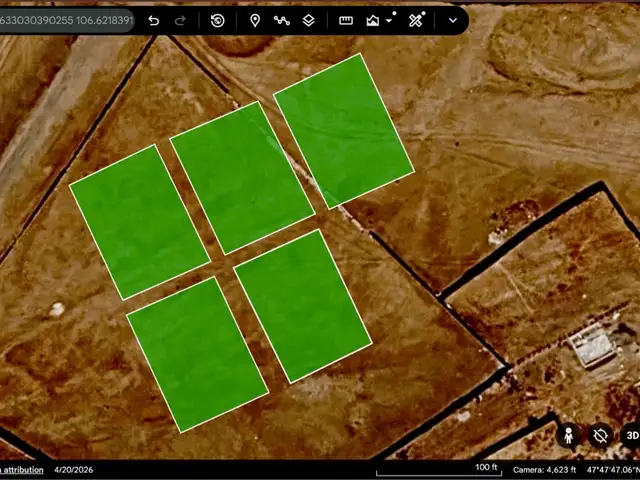The height and width of the screenshot is (480, 640).
Task: Click the Camera: 4,623 ft readout
Action: coord(544,470)
